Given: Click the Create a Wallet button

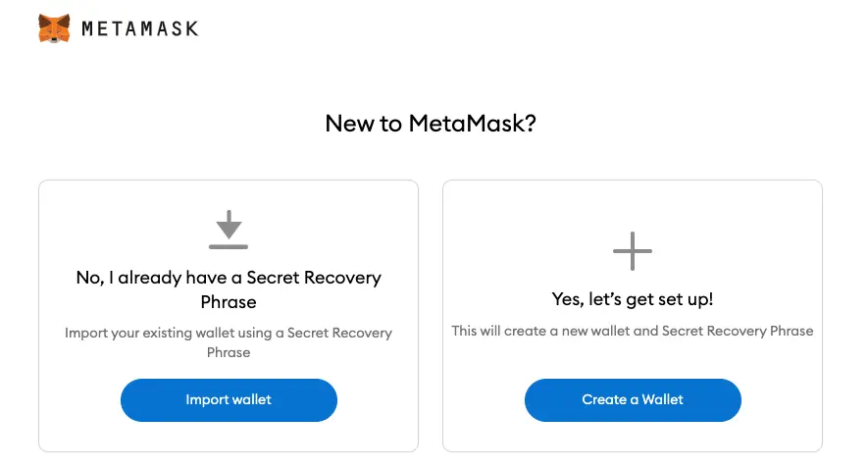Looking at the screenshot, I should click(x=633, y=400).
